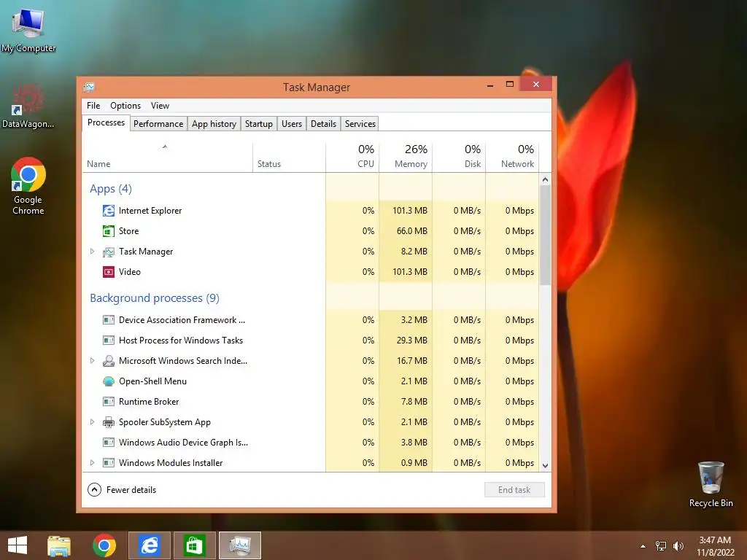Expand Windows Modules Installer group
The width and height of the screenshot is (747, 560).
pyautogui.click(x=93, y=463)
